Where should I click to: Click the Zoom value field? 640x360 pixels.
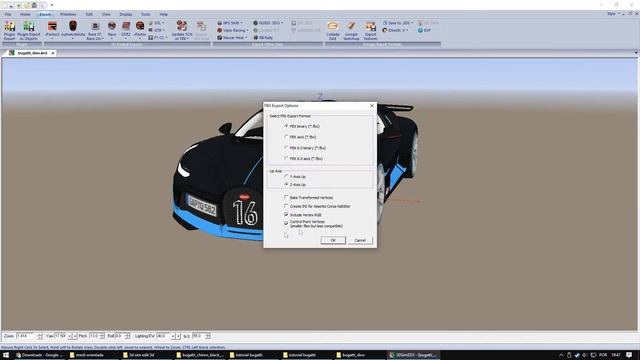coord(26,336)
